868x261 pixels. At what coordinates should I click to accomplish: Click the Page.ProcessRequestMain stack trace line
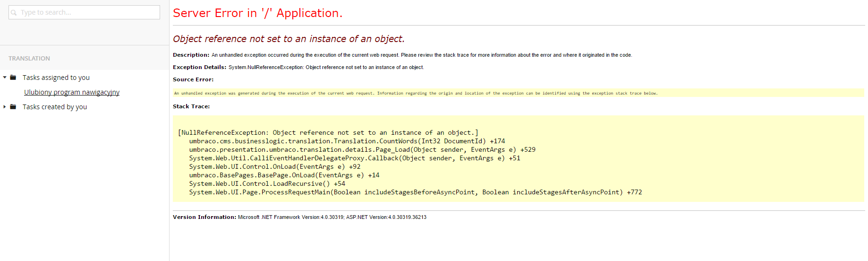point(415,192)
